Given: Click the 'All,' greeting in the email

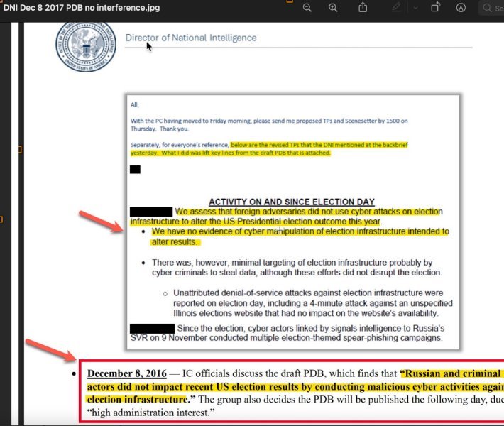Looking at the screenshot, I should click(135, 105).
